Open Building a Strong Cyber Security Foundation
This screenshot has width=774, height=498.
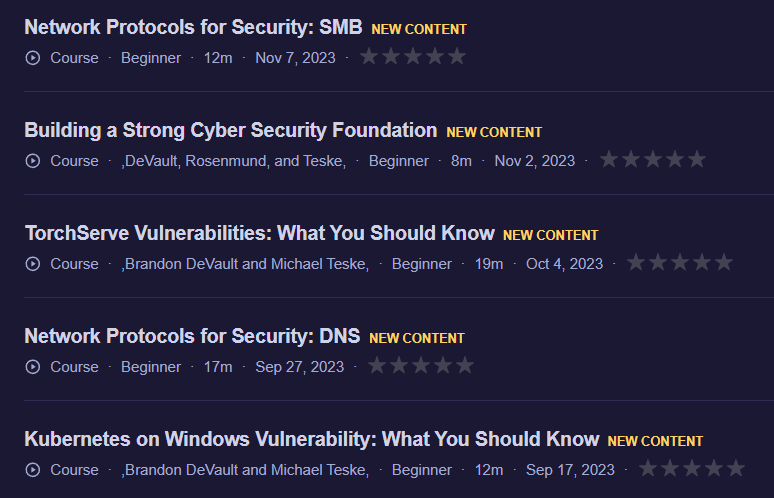(x=231, y=130)
